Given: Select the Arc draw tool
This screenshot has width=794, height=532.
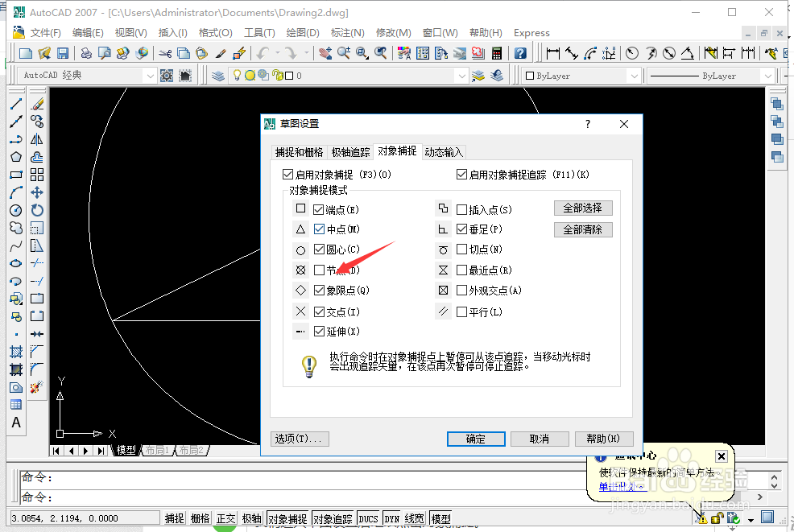Looking at the screenshot, I should [x=16, y=192].
